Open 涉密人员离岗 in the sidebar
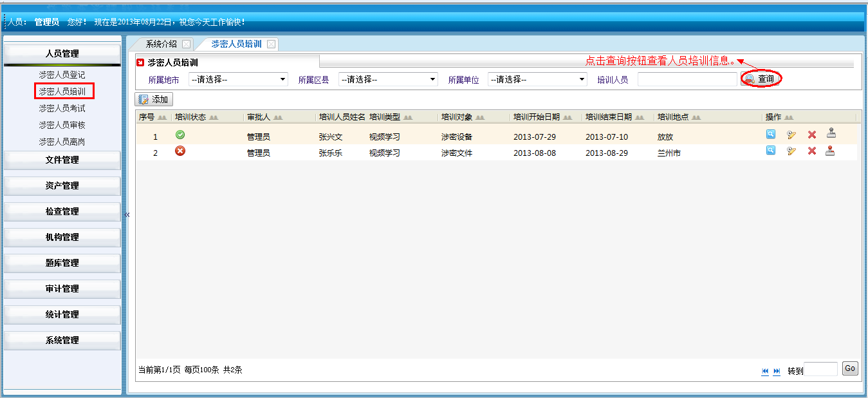 [x=62, y=142]
